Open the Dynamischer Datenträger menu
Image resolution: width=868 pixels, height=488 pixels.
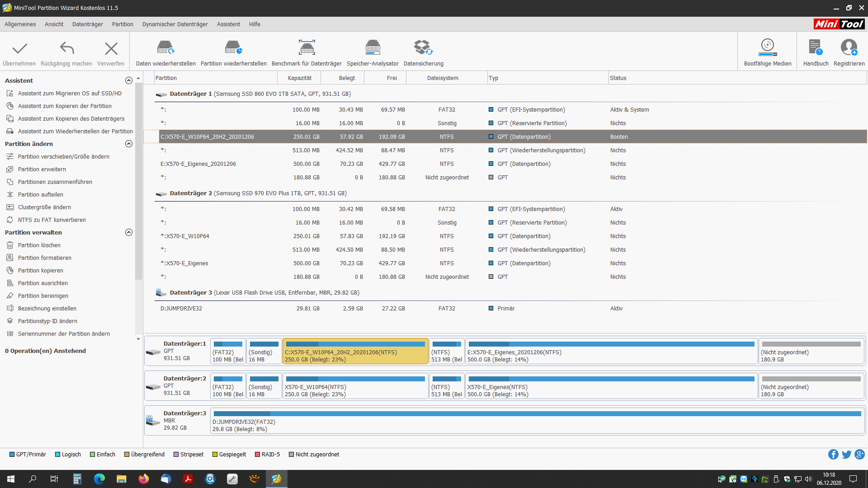[175, 24]
